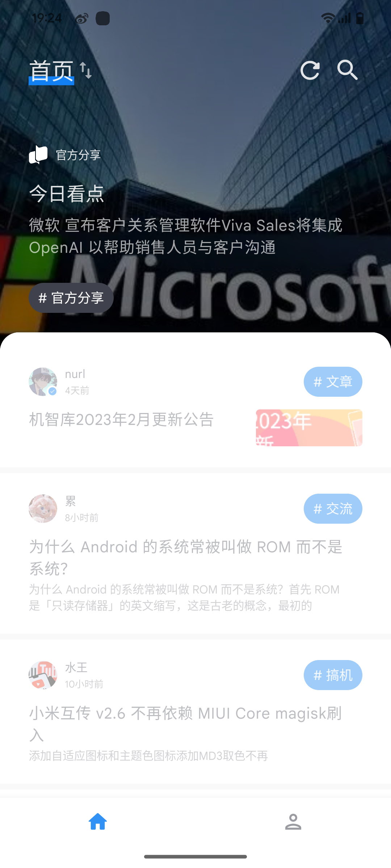Tap the sort arrows next to 首页

pos(86,70)
